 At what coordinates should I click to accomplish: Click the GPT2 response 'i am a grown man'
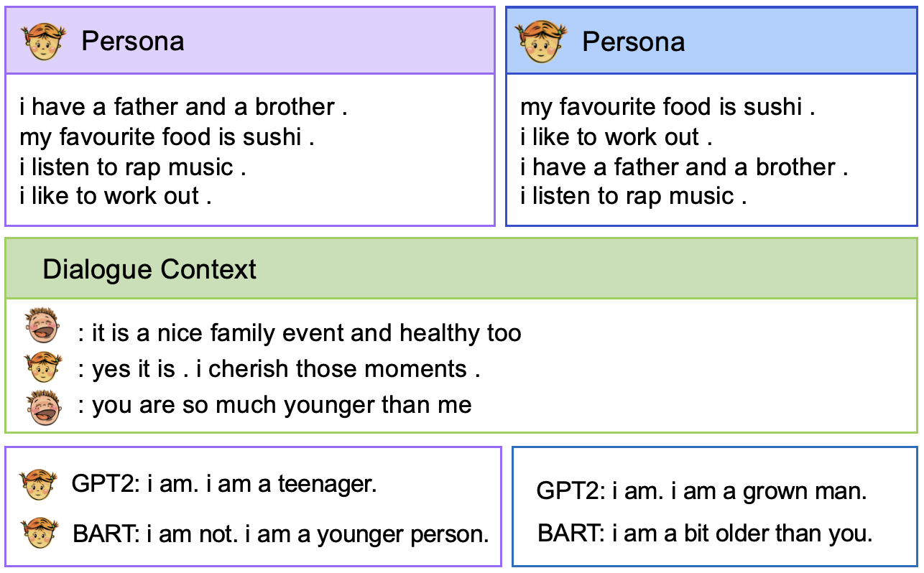coord(702,492)
